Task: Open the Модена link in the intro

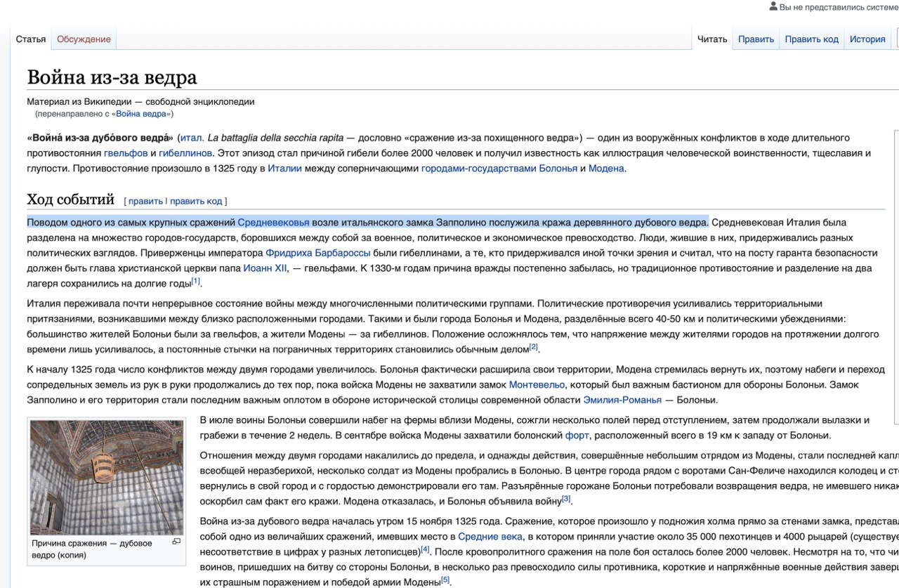Action: tap(606, 169)
